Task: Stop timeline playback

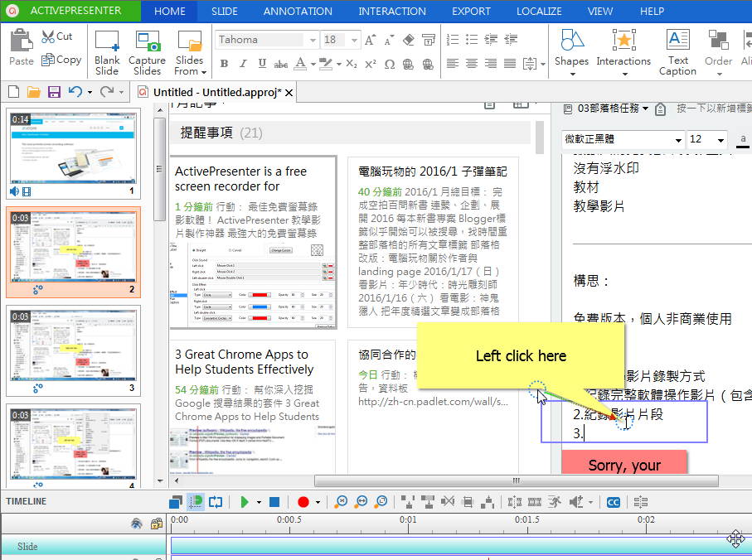Action: tap(274, 502)
